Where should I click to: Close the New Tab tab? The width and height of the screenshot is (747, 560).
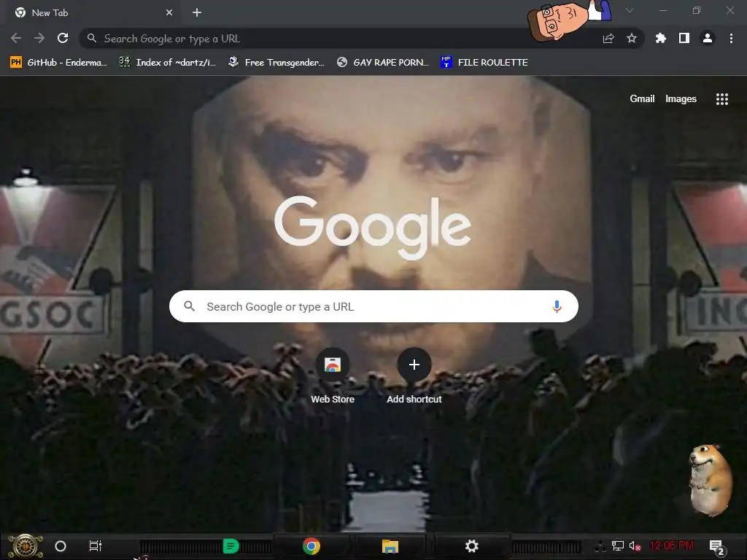169,13
